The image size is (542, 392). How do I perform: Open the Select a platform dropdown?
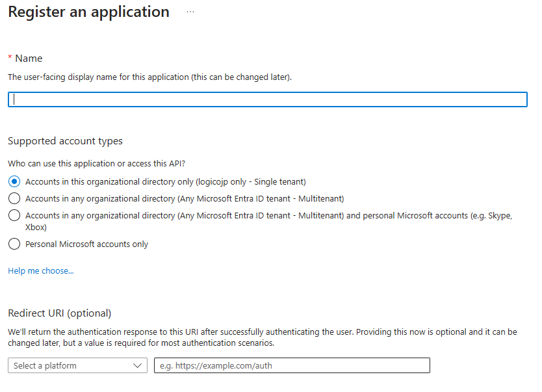pyautogui.click(x=77, y=365)
